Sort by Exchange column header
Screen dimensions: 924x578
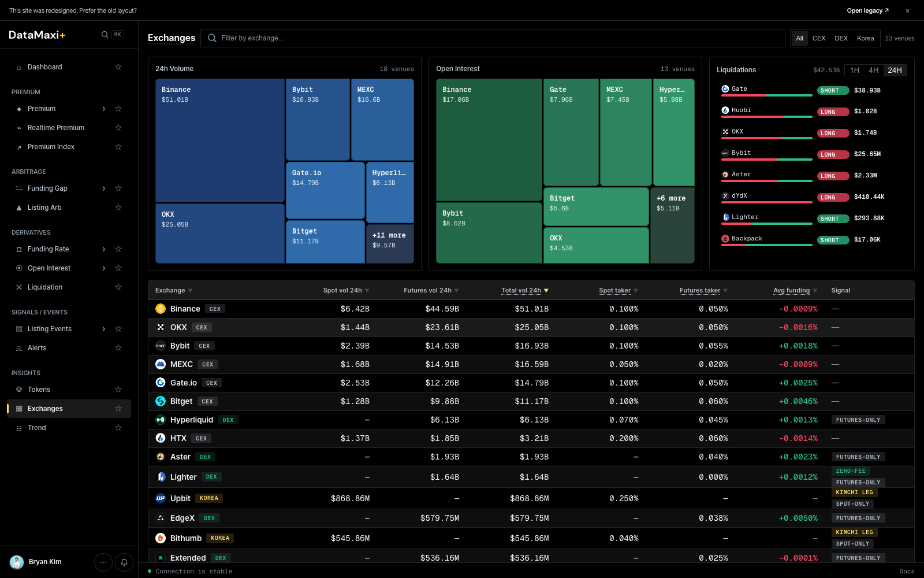[174, 290]
